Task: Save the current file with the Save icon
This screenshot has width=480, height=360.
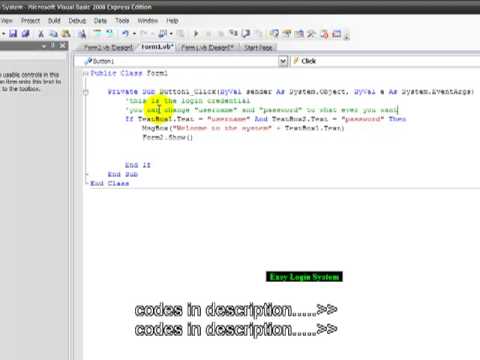Action: point(13,34)
